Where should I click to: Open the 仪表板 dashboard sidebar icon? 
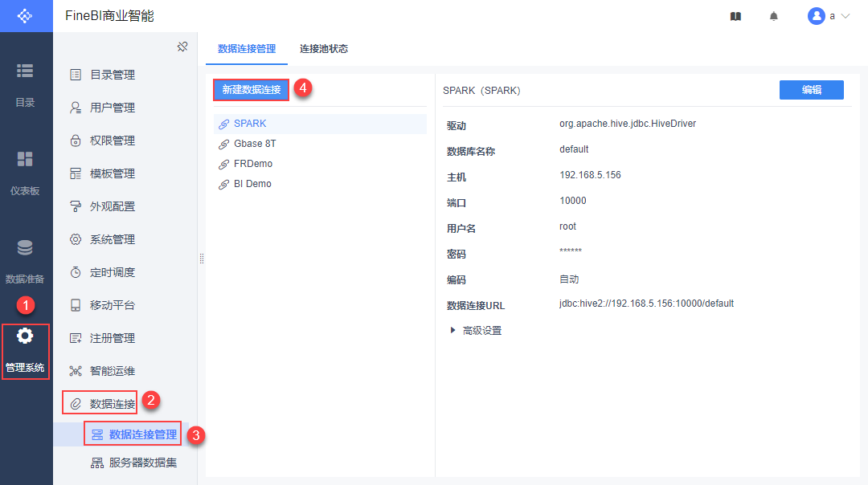point(25,159)
